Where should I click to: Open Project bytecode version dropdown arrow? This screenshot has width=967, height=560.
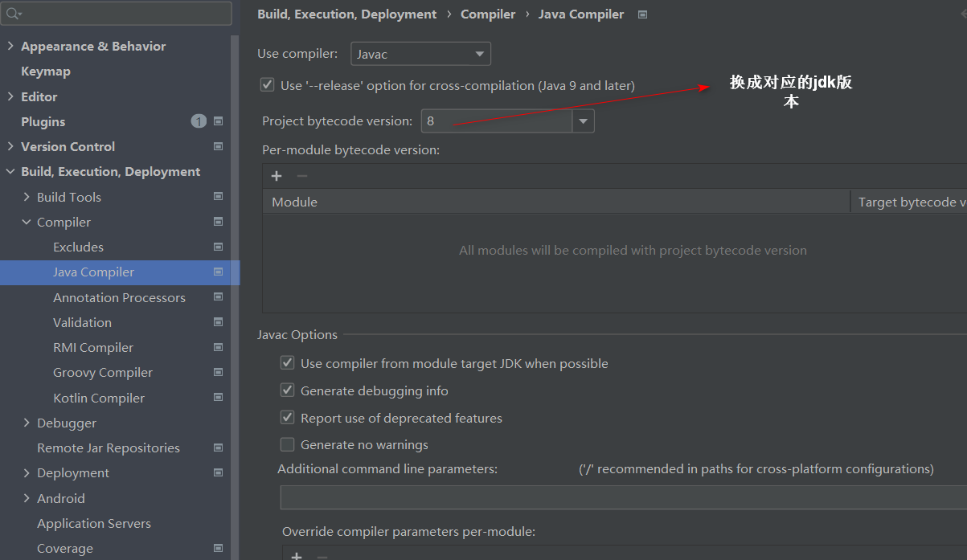tap(584, 121)
